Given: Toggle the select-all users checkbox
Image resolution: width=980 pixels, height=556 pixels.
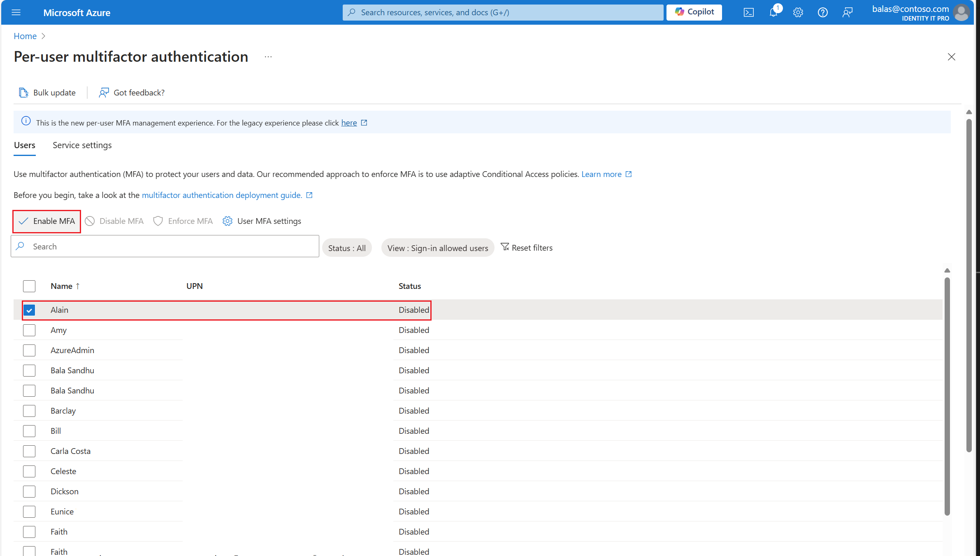Looking at the screenshot, I should click(29, 285).
